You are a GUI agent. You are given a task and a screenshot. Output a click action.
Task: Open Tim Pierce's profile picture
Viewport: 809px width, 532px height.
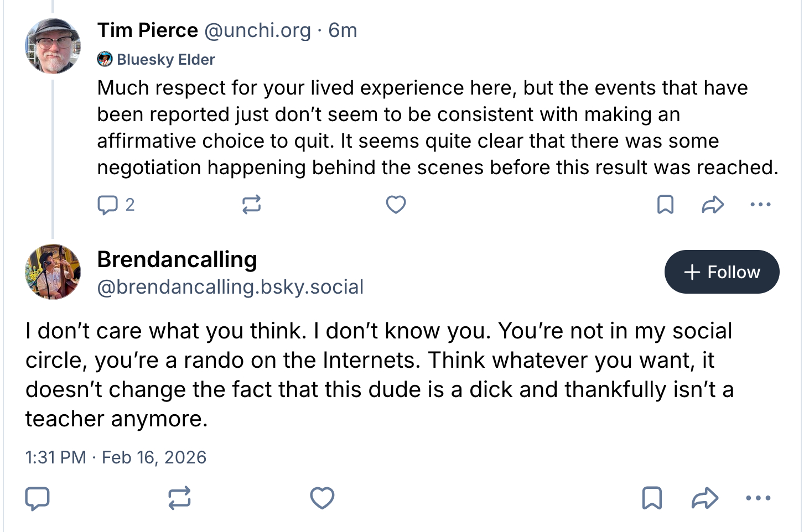[53, 46]
